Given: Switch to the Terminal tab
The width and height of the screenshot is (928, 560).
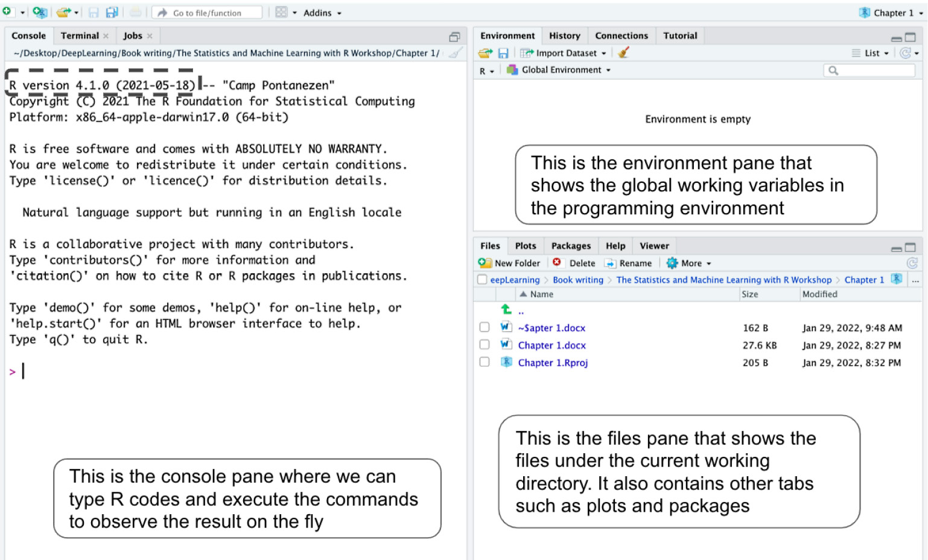Looking at the screenshot, I should 79,36.
